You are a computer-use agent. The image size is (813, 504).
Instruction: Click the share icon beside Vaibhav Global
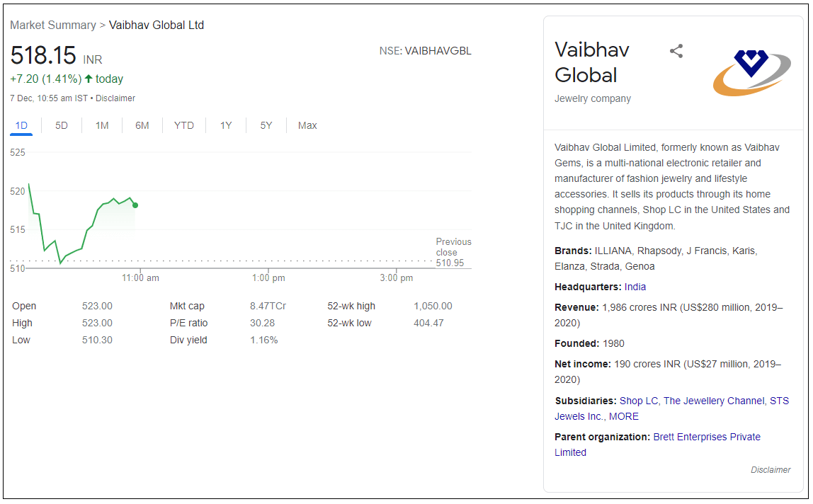pos(676,51)
